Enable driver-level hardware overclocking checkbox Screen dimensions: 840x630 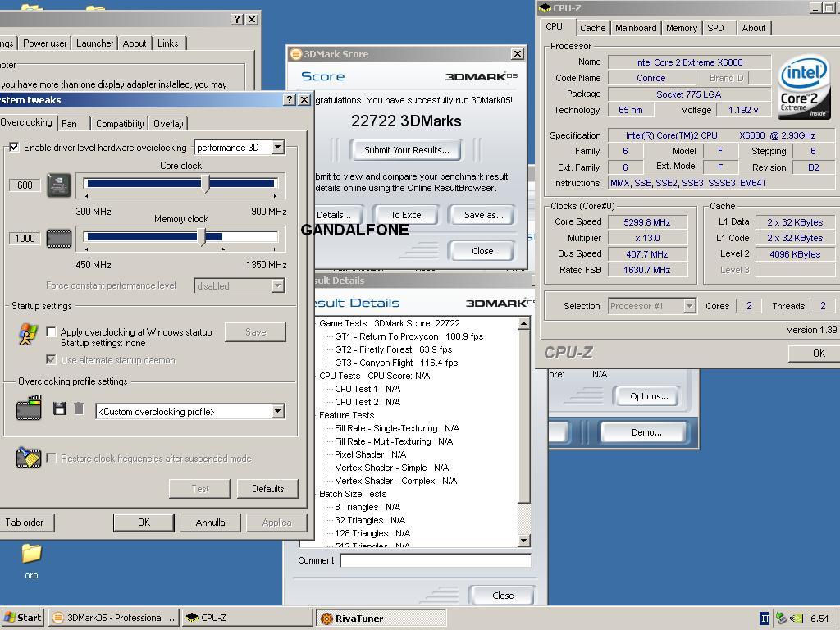pyautogui.click(x=14, y=148)
